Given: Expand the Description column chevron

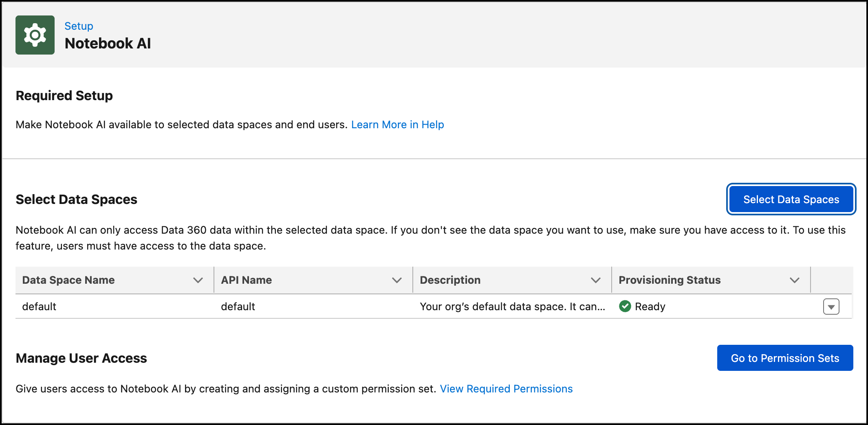Looking at the screenshot, I should (x=596, y=280).
